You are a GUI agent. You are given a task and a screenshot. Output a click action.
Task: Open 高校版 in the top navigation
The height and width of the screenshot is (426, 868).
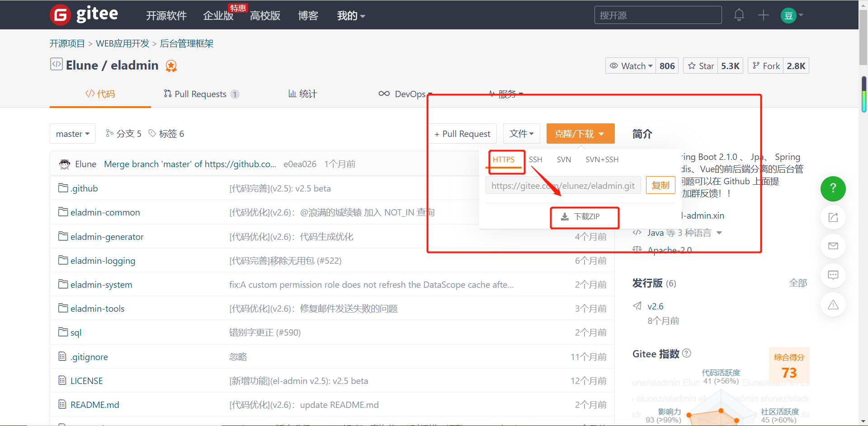click(x=265, y=16)
